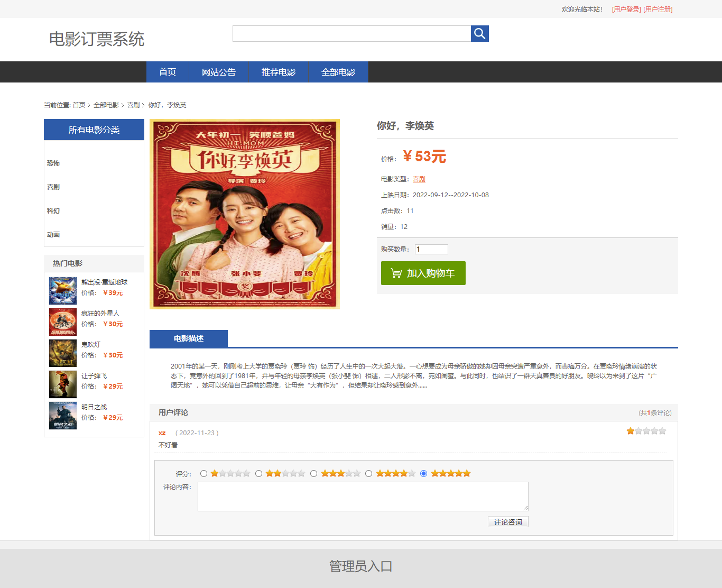Switch to the 推荐电影 tab
The height and width of the screenshot is (588, 722).
click(279, 72)
